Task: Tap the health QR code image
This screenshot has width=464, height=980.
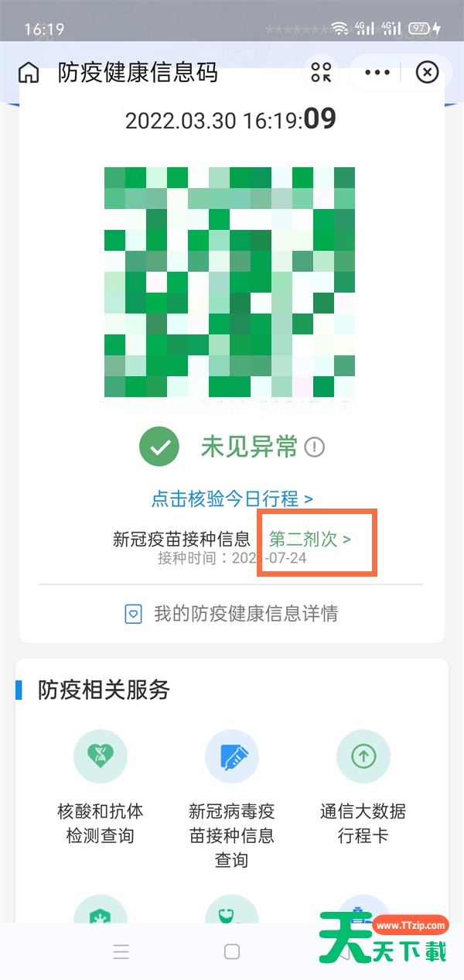Action: tap(230, 282)
